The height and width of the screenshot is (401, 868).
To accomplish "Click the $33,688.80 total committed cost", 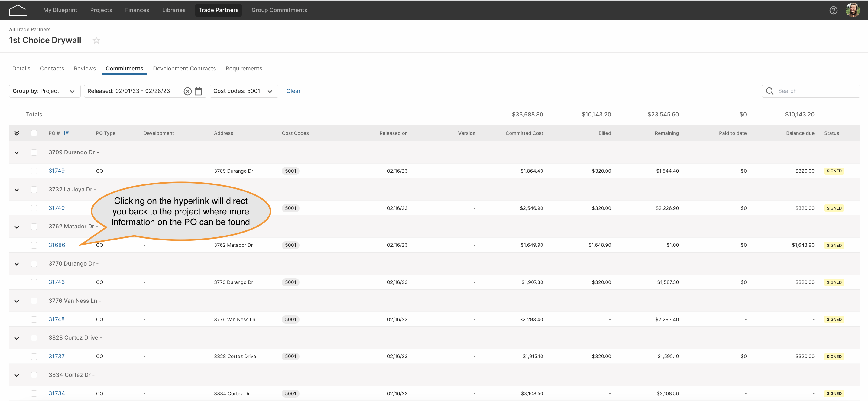I will point(527,114).
